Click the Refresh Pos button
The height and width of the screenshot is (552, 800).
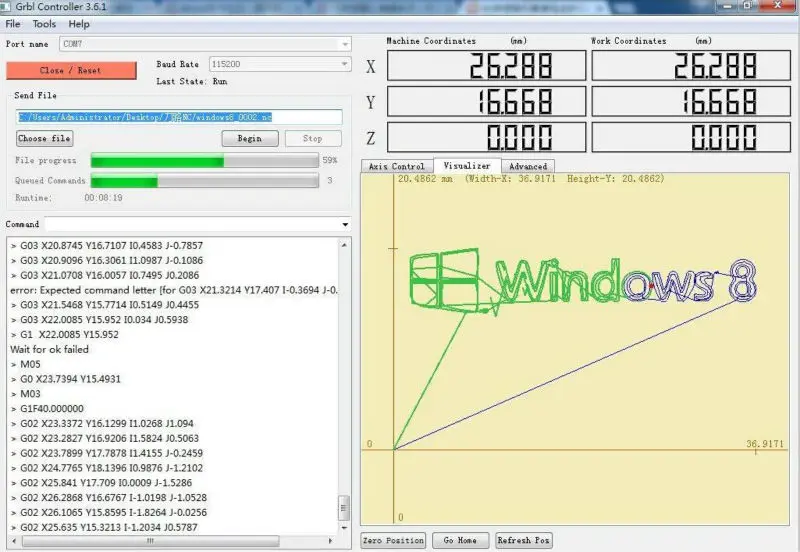pyautogui.click(x=523, y=540)
